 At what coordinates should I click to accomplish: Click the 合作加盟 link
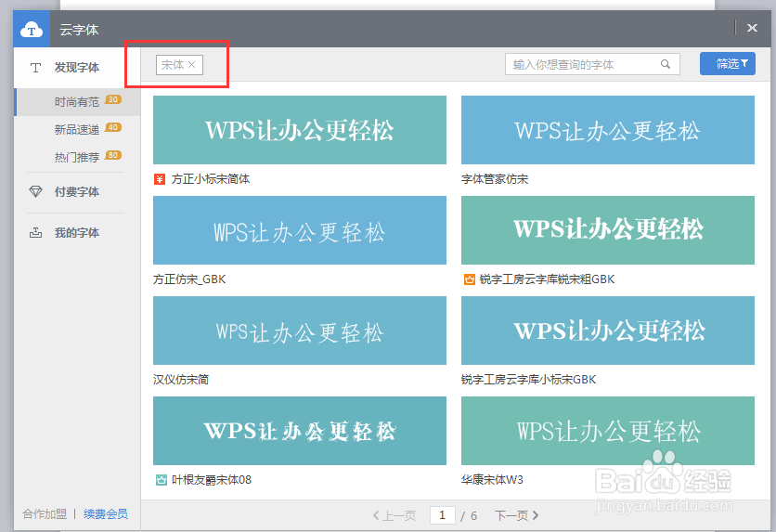pyautogui.click(x=45, y=514)
